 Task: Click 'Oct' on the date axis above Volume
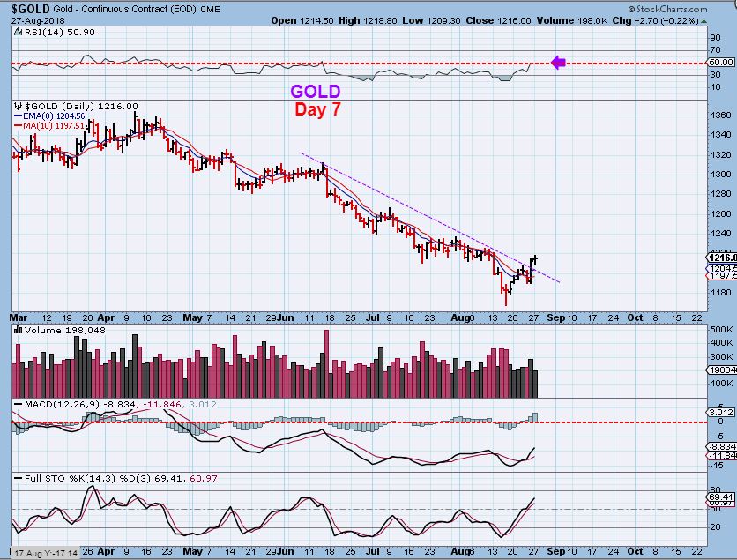635,317
